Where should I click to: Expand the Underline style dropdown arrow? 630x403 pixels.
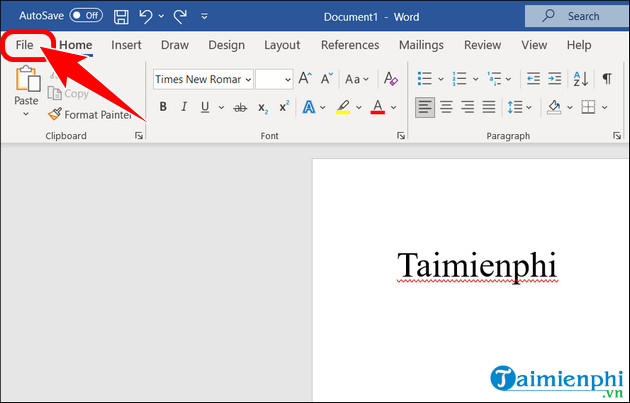tap(221, 107)
